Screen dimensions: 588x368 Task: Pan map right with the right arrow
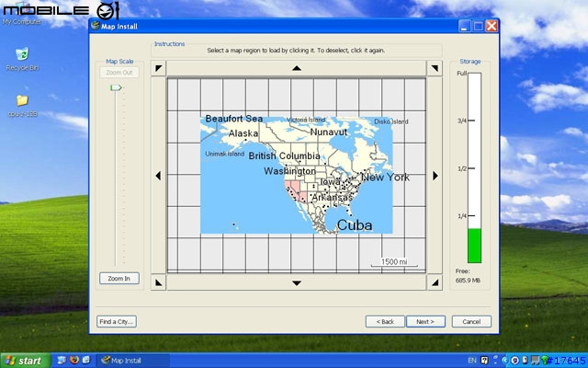[x=435, y=176]
